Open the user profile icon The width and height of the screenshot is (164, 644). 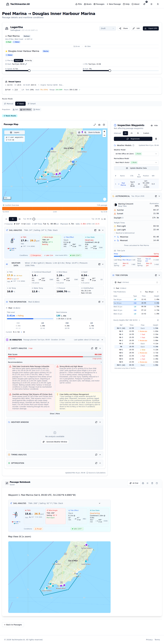[x=158, y=4]
